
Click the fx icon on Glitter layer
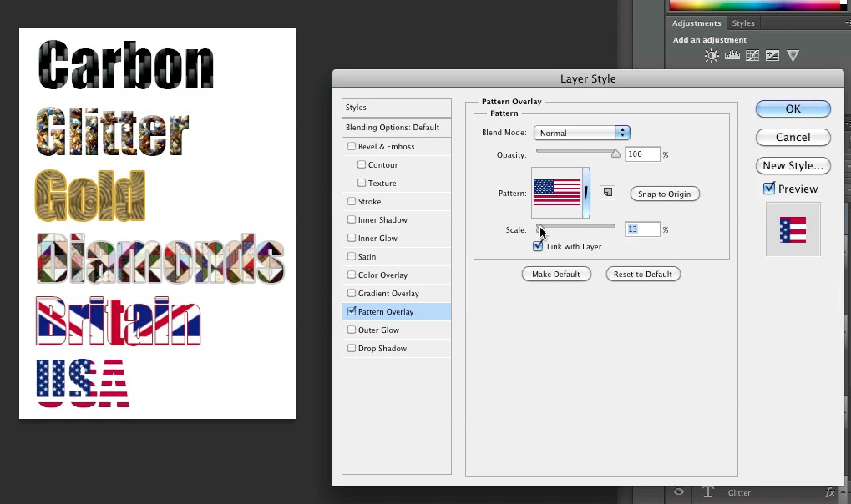[x=830, y=492]
